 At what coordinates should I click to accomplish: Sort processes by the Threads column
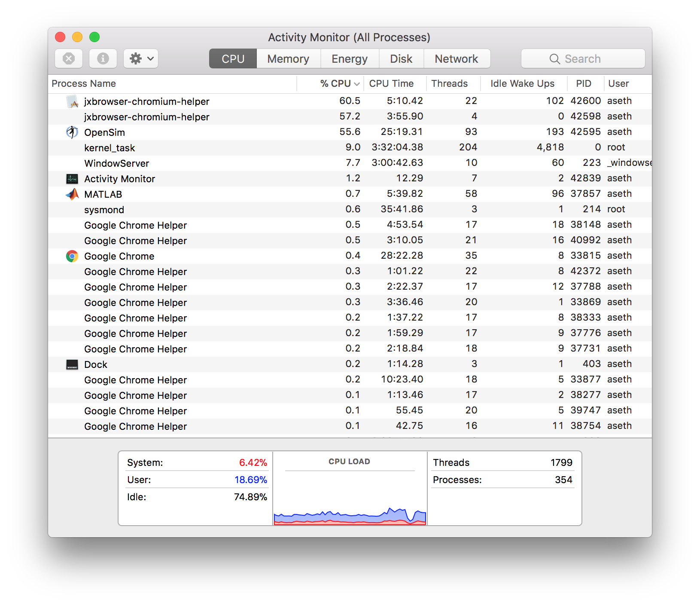click(x=449, y=83)
